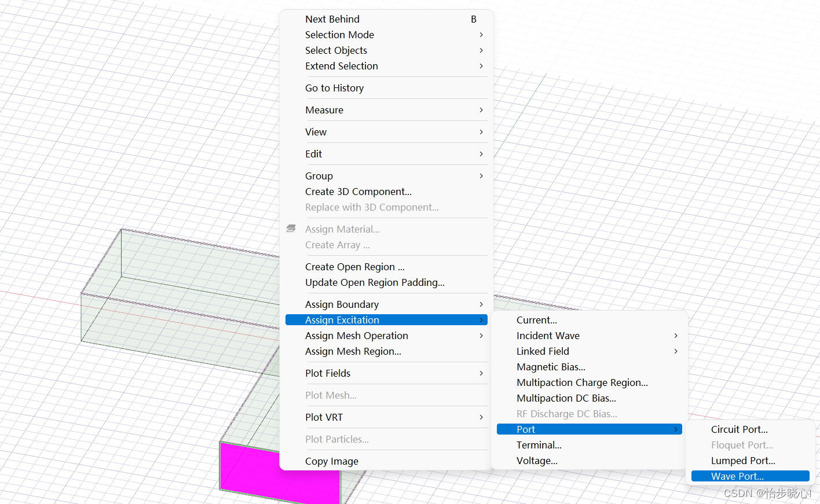Choose Assign Mesh Region...
Image resolution: width=820 pixels, height=504 pixels.
coord(386,351)
